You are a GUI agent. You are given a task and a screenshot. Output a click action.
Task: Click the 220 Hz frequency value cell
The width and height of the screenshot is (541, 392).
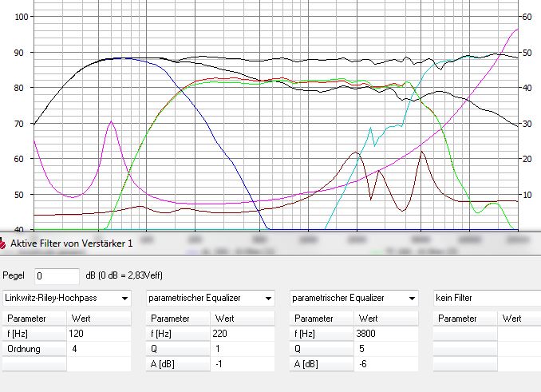[243, 333]
